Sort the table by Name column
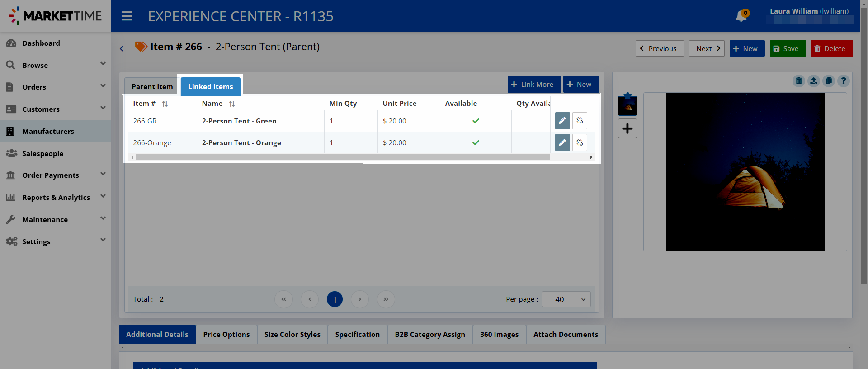Screen dimensions: 868x369 pyautogui.click(x=231, y=104)
